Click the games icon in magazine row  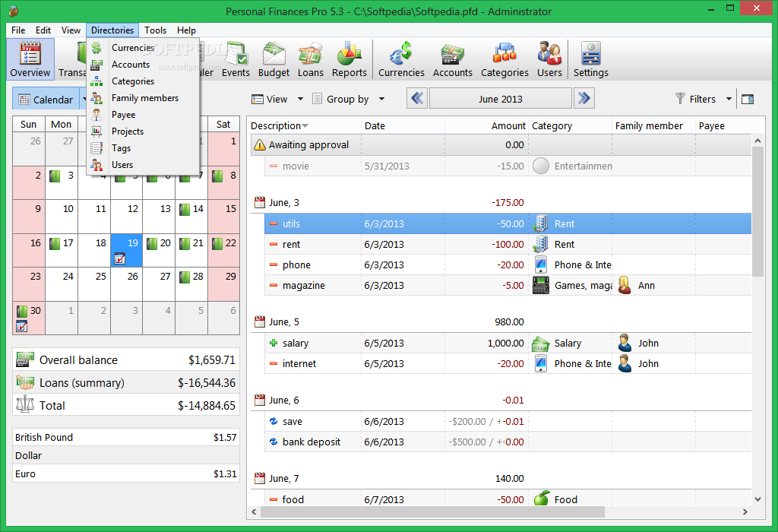[x=541, y=285]
